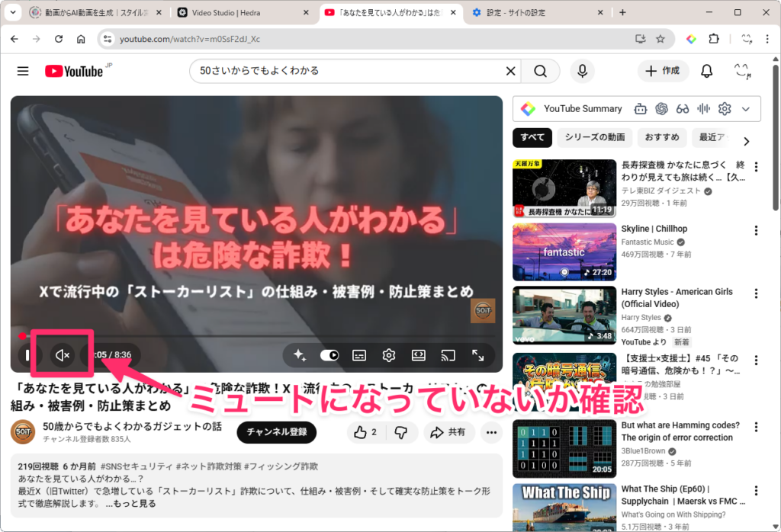Select the シリーズの動画 filter chip
This screenshot has height=532, width=781.
[x=595, y=137]
